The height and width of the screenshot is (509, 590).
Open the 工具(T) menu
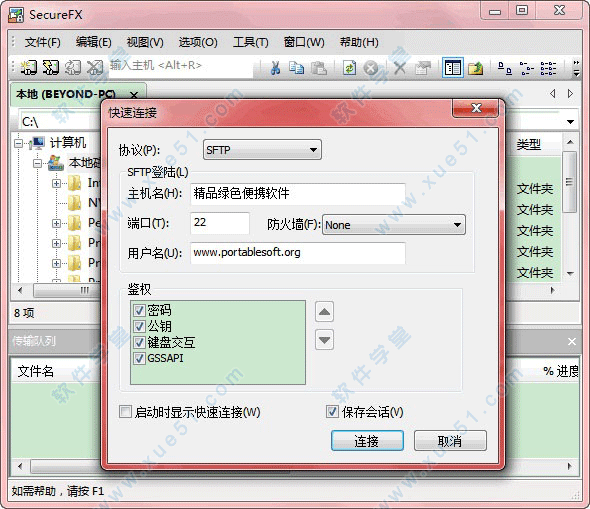point(251,42)
